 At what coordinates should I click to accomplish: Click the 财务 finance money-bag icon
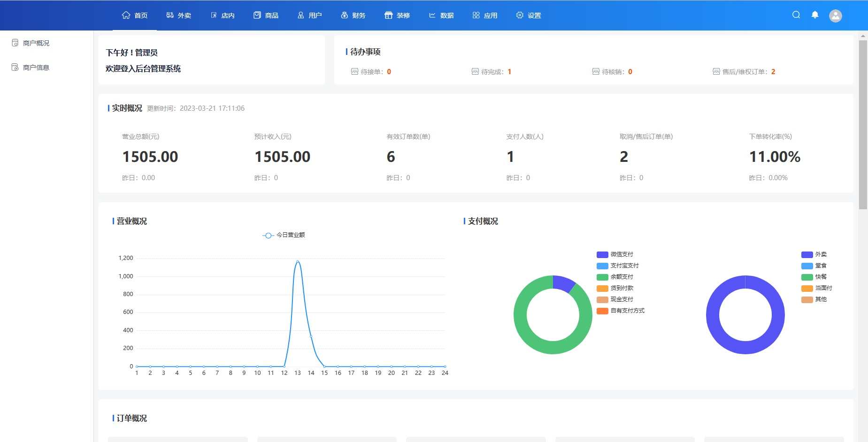pyautogui.click(x=345, y=15)
